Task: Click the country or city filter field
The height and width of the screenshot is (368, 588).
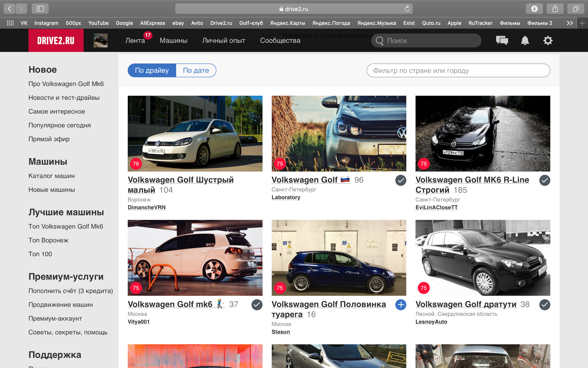Action: [458, 71]
